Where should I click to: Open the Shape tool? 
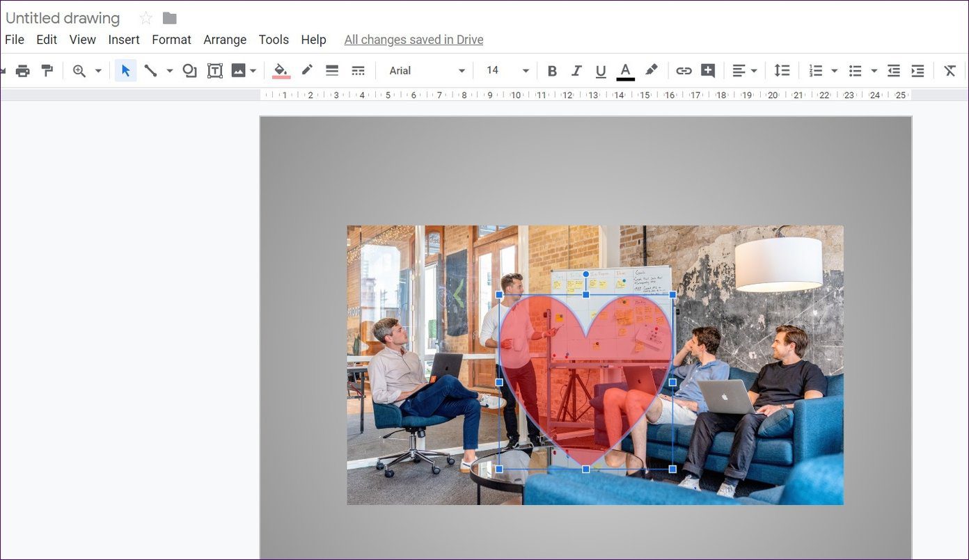pos(189,70)
